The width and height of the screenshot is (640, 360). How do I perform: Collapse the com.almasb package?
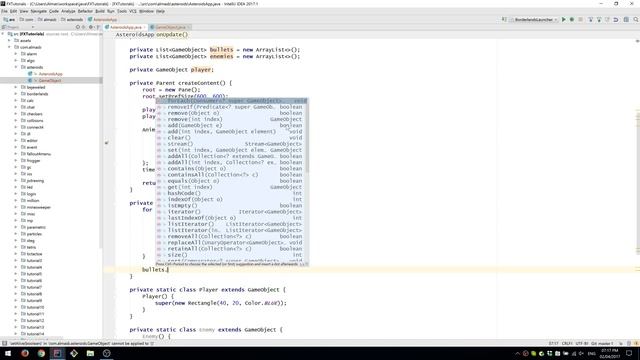[x=10, y=47]
